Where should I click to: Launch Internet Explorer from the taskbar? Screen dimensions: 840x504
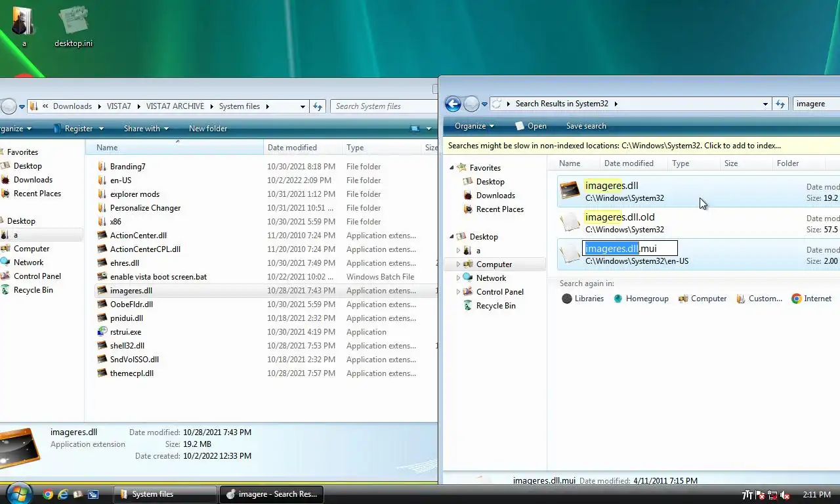point(63,494)
